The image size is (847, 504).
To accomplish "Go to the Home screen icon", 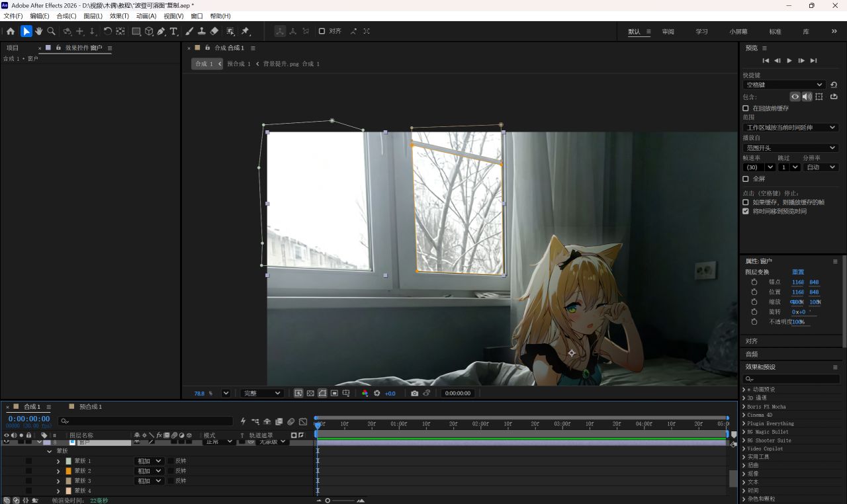I will pyautogui.click(x=11, y=31).
